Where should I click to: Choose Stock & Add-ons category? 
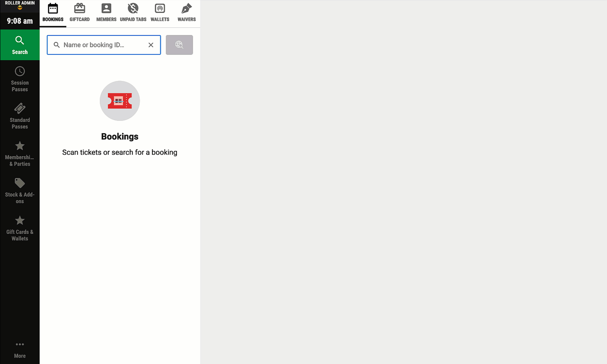20,191
